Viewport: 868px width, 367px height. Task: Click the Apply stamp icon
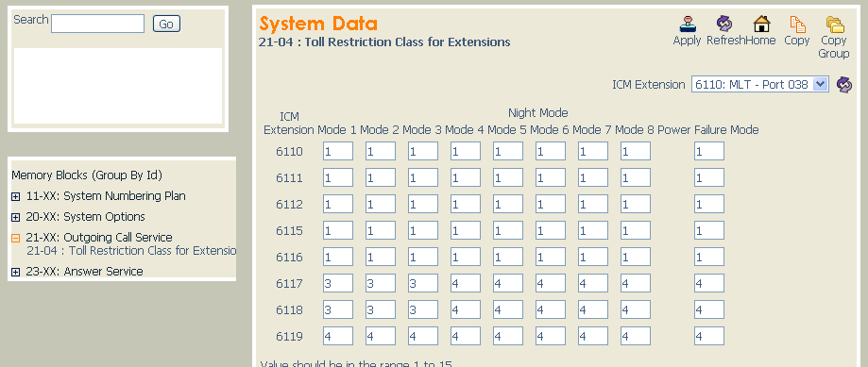click(x=688, y=24)
